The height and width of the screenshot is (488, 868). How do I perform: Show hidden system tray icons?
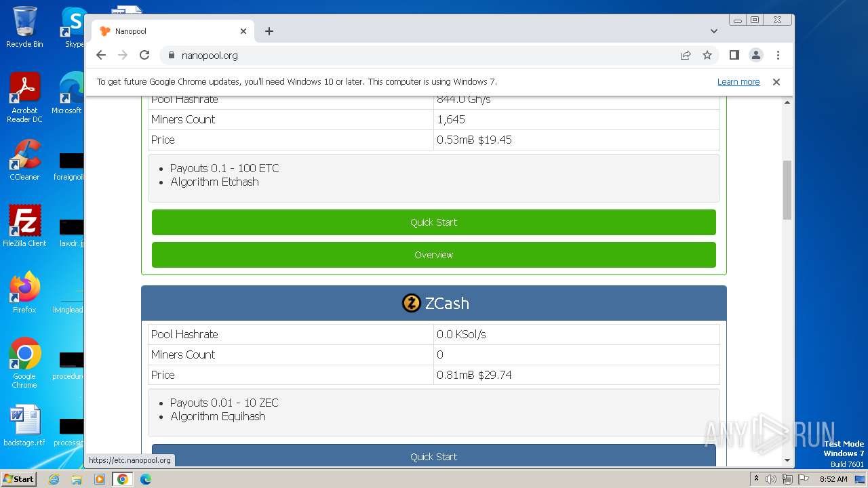tap(756, 479)
